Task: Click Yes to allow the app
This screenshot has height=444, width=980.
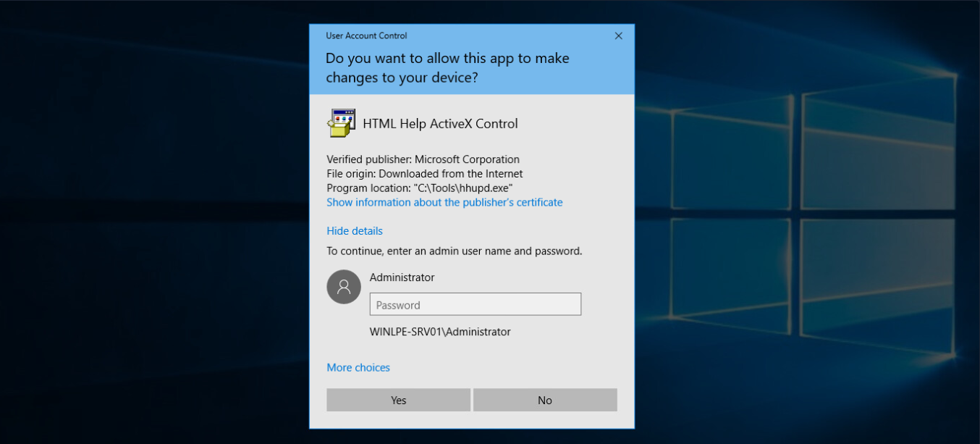Action: point(399,400)
